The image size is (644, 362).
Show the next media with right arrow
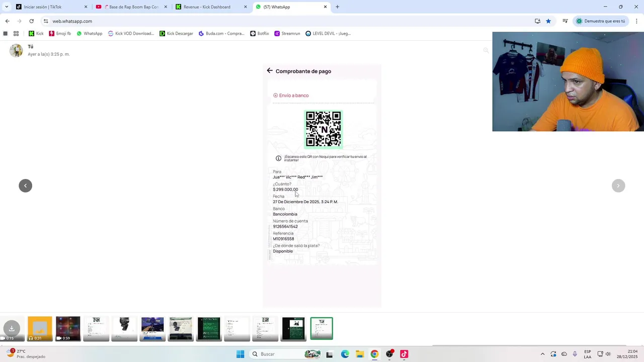pyautogui.click(x=618, y=186)
